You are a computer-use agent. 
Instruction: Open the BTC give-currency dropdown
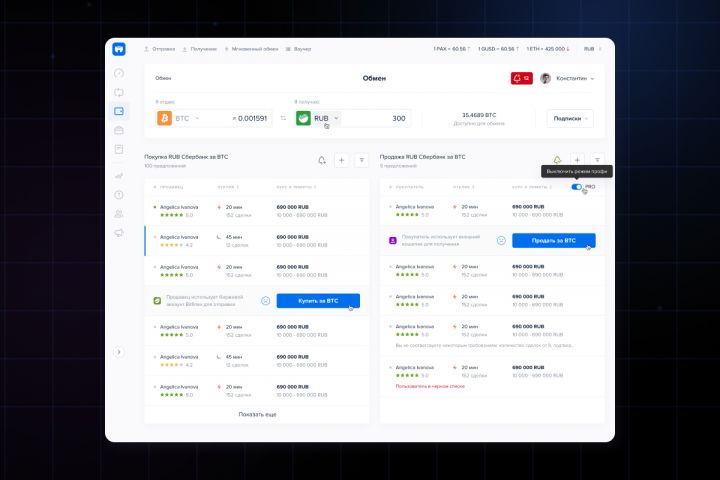click(187, 119)
